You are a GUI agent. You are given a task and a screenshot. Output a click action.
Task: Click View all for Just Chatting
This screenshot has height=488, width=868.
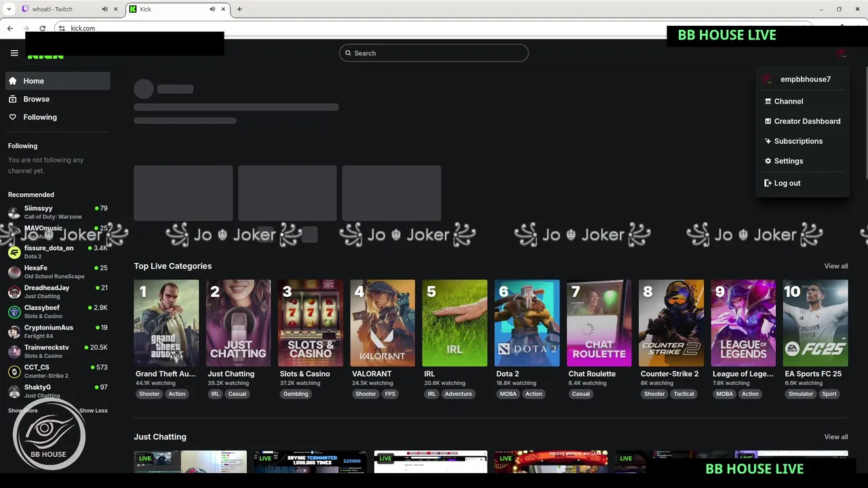point(835,437)
